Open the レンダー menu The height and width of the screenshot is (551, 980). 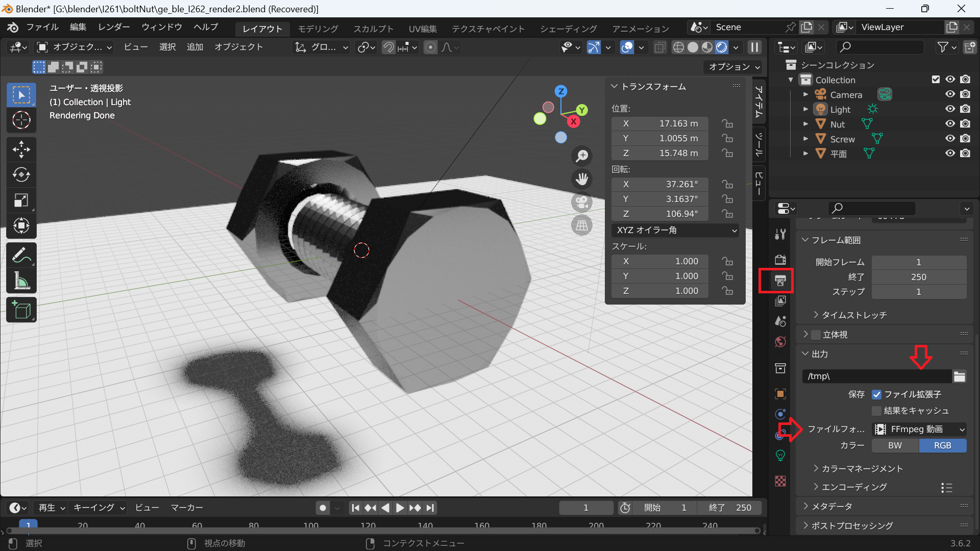coord(113,27)
